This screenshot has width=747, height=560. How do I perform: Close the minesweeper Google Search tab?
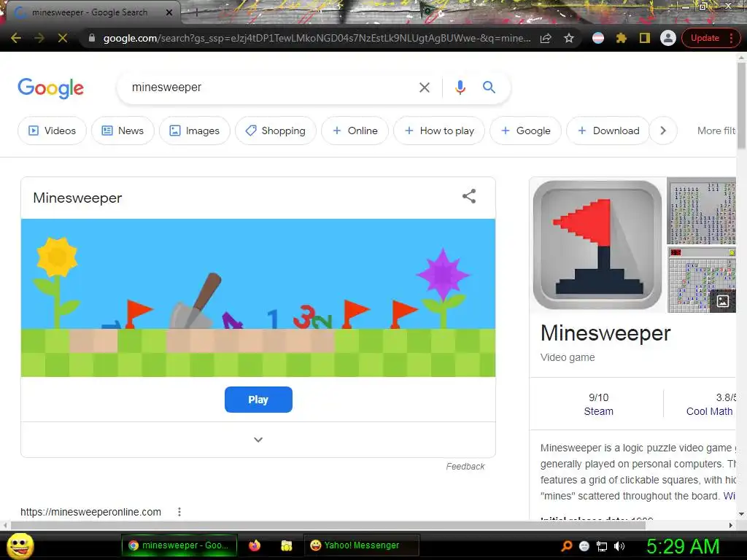[x=169, y=12]
